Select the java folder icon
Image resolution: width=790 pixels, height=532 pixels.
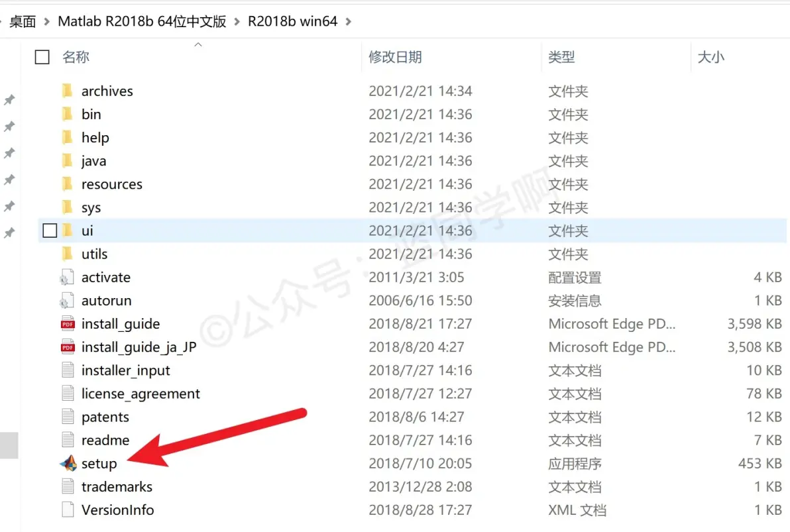(x=67, y=161)
